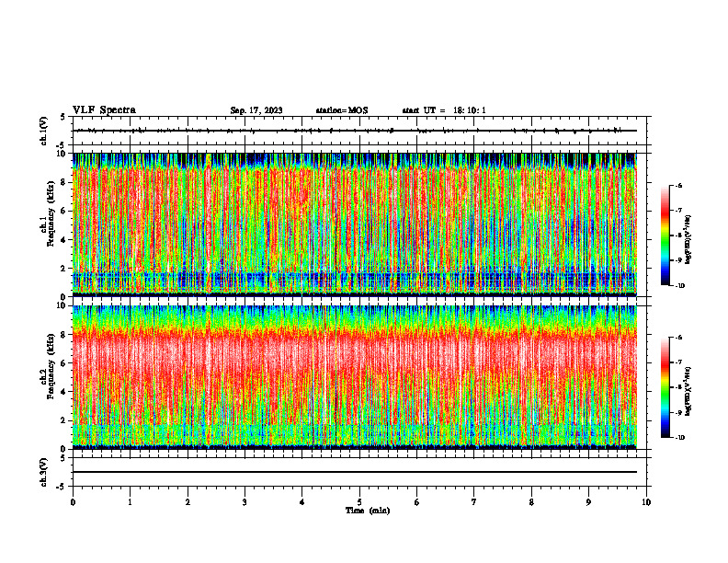Click the "-6" label on ch.1 colorbar
Image resolution: width=728 pixels, height=563 pixels.
click(x=678, y=186)
